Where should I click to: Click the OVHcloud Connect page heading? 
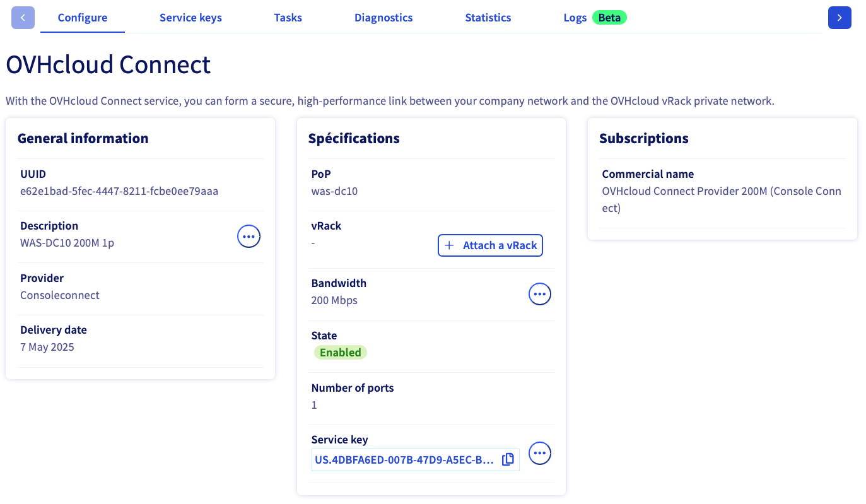coord(108,65)
